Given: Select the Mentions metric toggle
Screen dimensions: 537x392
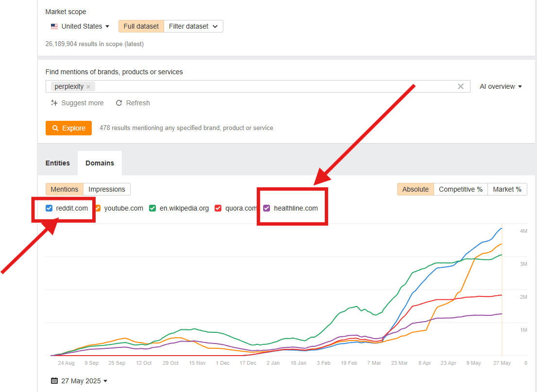Looking at the screenshot, I should coord(65,189).
